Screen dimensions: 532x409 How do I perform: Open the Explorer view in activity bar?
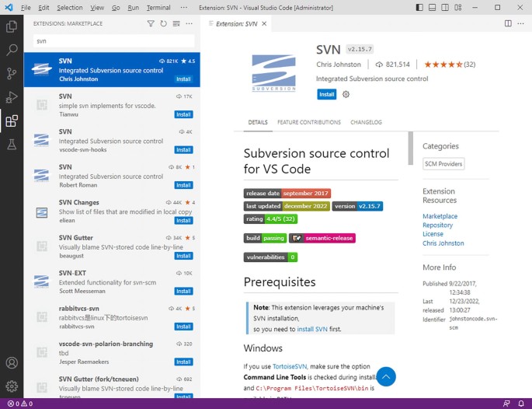(x=12, y=26)
